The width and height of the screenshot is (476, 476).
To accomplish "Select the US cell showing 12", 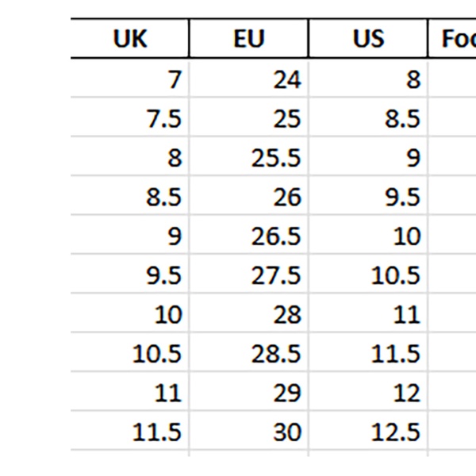I will pyautogui.click(x=368, y=393).
